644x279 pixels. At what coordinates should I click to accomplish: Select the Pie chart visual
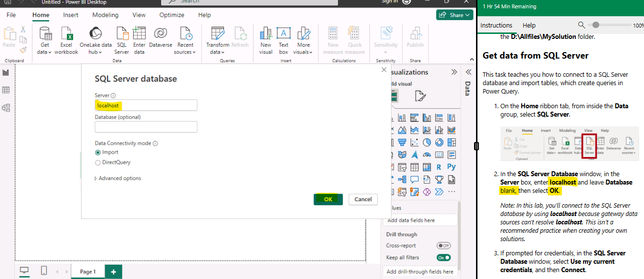coord(427,142)
